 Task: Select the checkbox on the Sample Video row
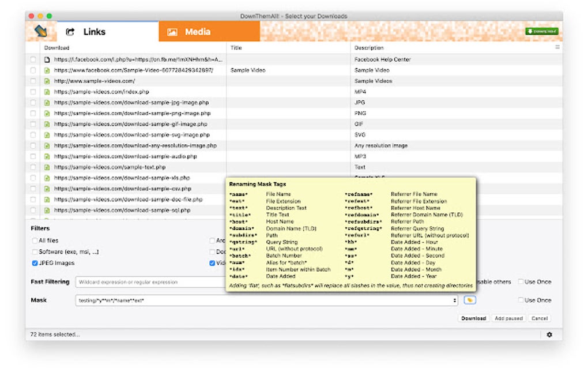coord(33,70)
